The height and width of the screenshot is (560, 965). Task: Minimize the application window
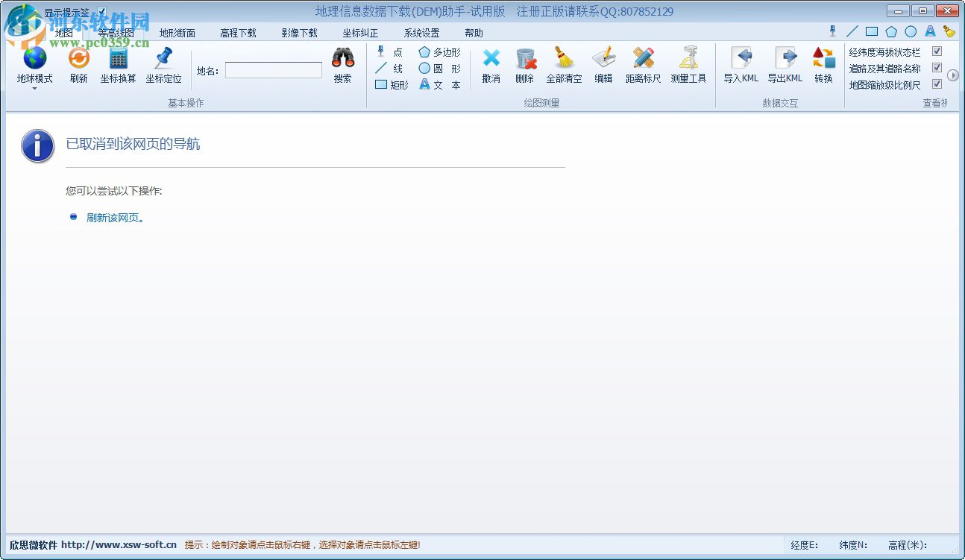point(899,10)
